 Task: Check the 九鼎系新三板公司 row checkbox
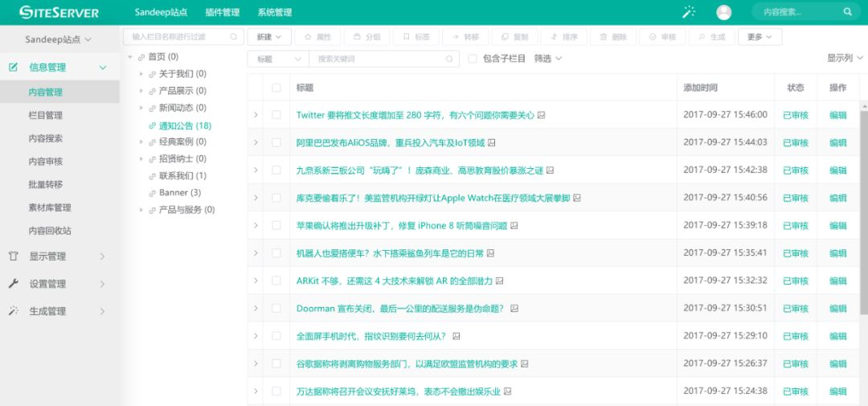click(x=276, y=170)
